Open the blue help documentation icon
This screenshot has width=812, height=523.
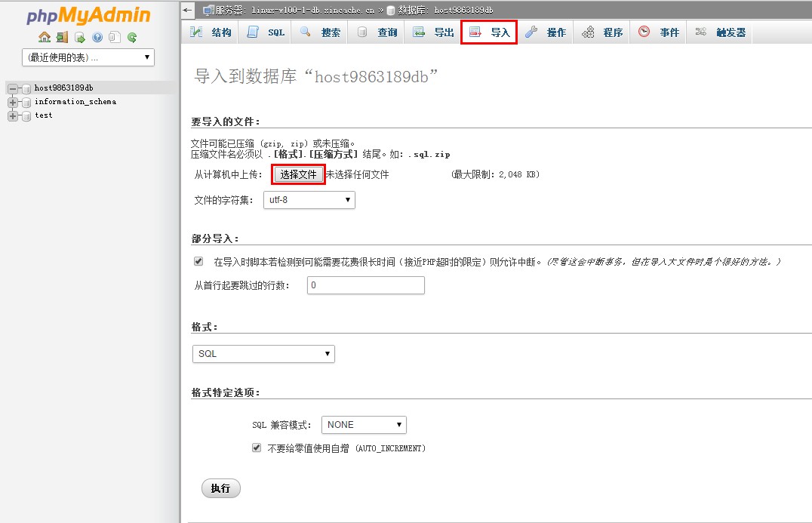click(x=97, y=37)
